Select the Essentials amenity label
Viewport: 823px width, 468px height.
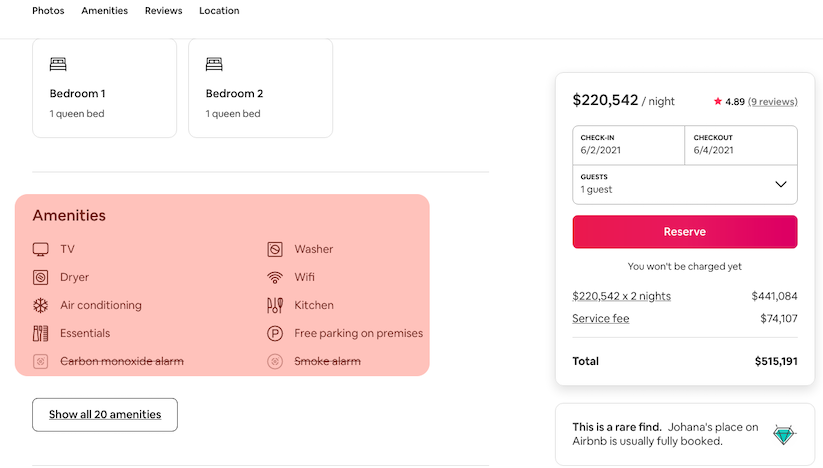(x=85, y=333)
